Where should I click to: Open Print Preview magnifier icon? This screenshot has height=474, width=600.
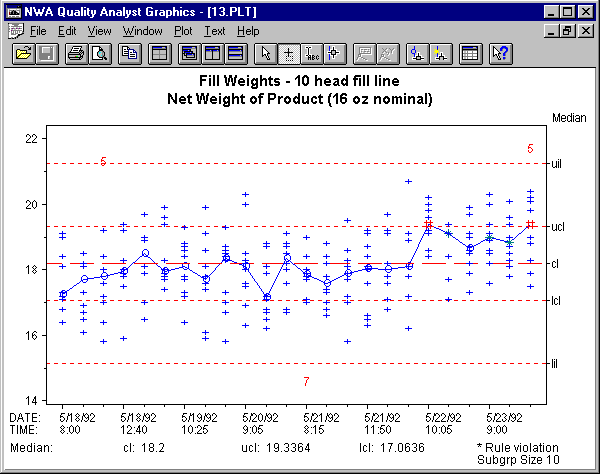[x=98, y=52]
